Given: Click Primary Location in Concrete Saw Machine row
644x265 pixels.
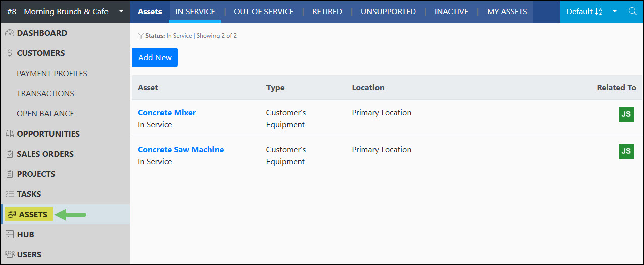Looking at the screenshot, I should 382,150.
